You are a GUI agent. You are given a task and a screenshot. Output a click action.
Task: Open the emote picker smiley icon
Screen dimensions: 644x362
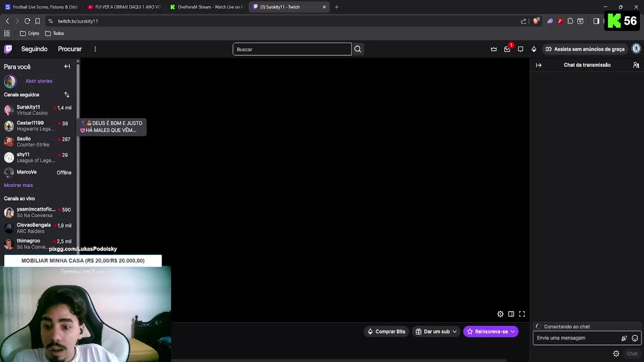(x=635, y=338)
